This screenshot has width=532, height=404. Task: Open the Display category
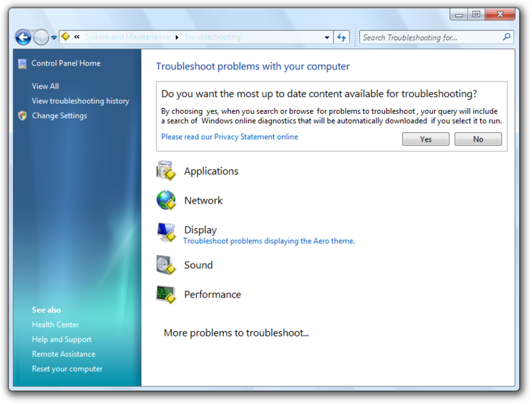coord(200,230)
